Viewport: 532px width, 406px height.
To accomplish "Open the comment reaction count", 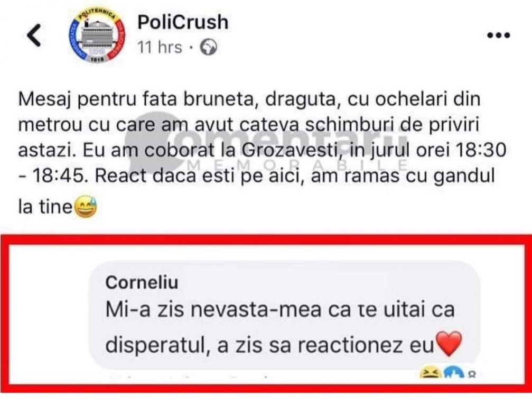I will [x=472, y=374].
